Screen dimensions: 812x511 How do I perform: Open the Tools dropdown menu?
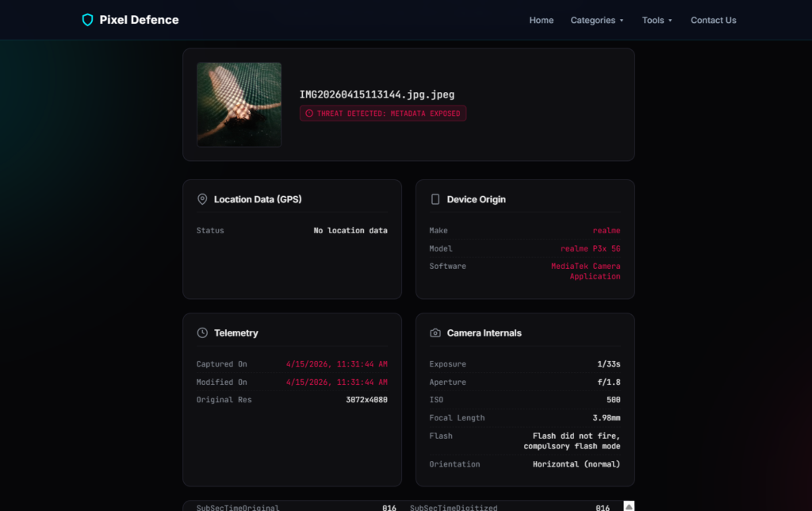657,20
